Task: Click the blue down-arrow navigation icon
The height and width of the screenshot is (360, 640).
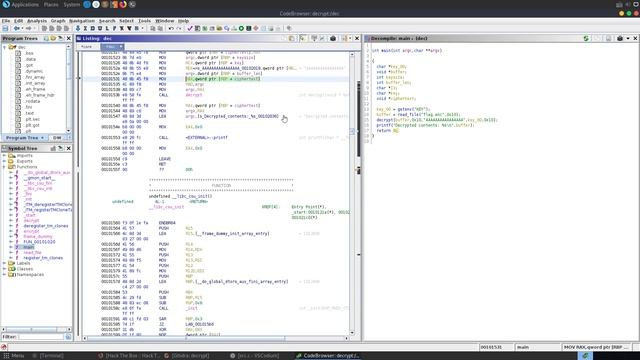Action: click(x=78, y=28)
